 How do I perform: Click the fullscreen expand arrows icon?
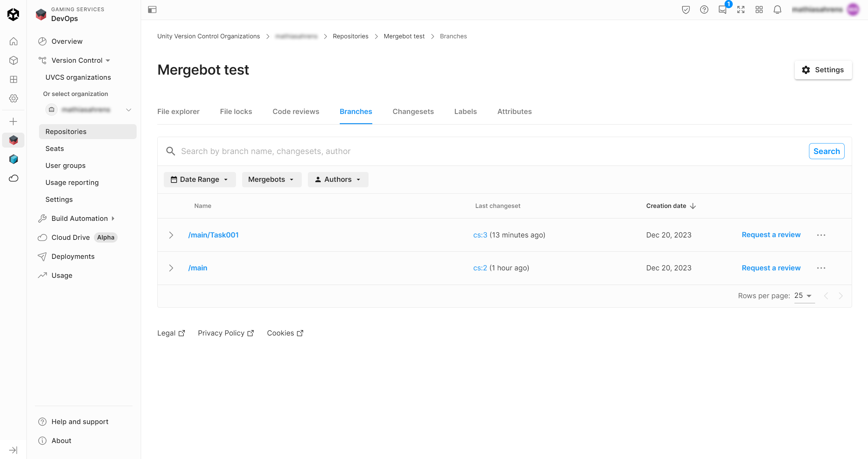741,9
